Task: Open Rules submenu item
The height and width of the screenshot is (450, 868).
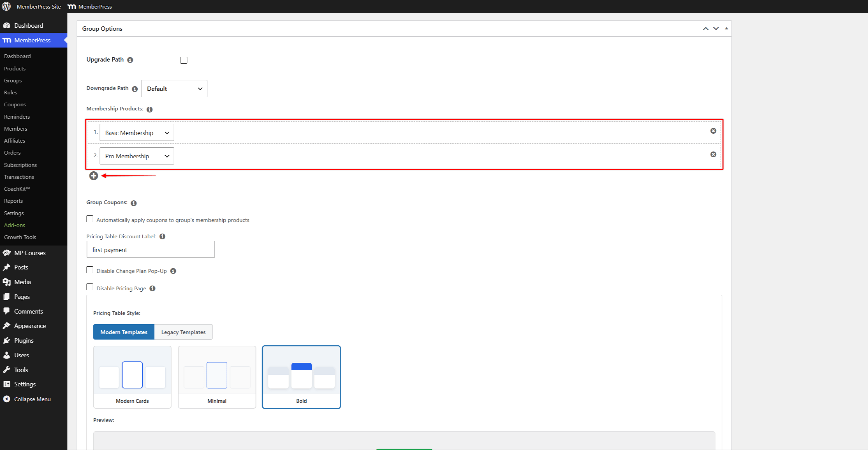Action: click(11, 92)
